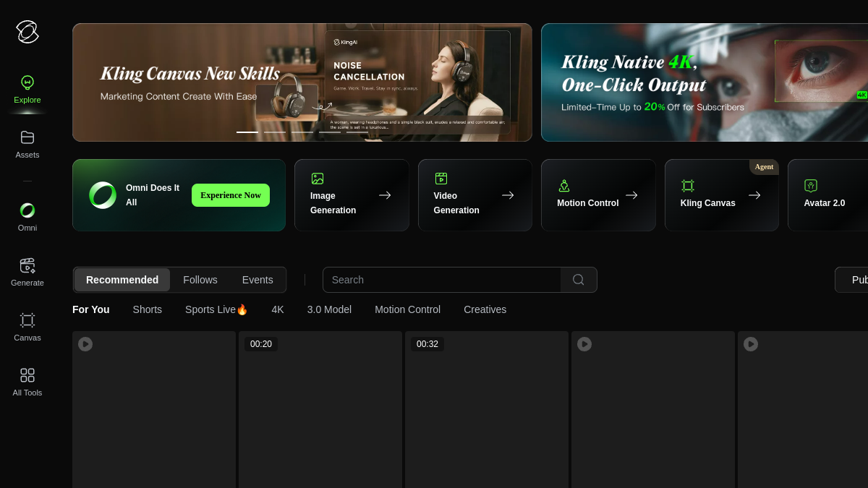Click the Kling AI logo

pos(27,32)
